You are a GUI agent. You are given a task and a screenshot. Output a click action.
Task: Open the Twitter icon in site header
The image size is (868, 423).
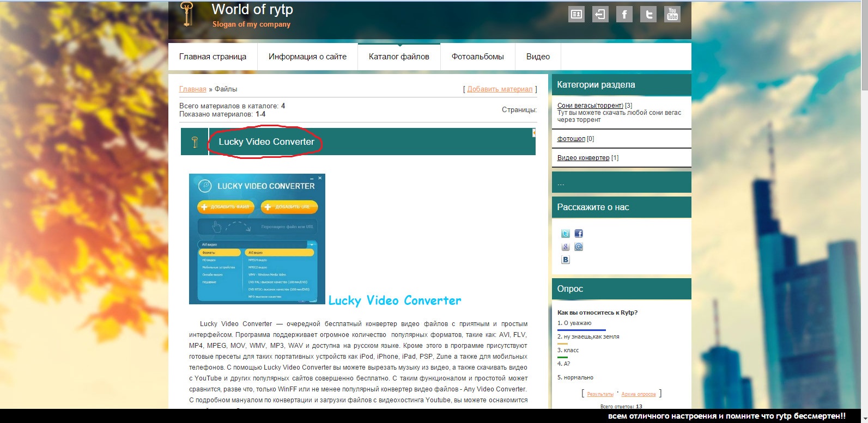(648, 14)
